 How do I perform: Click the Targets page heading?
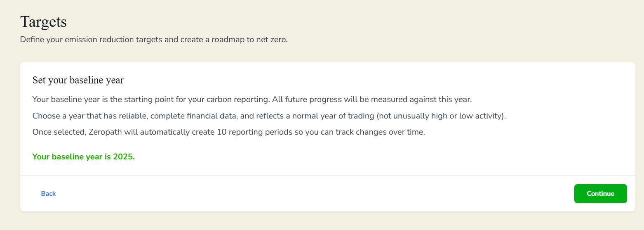pyautogui.click(x=43, y=22)
